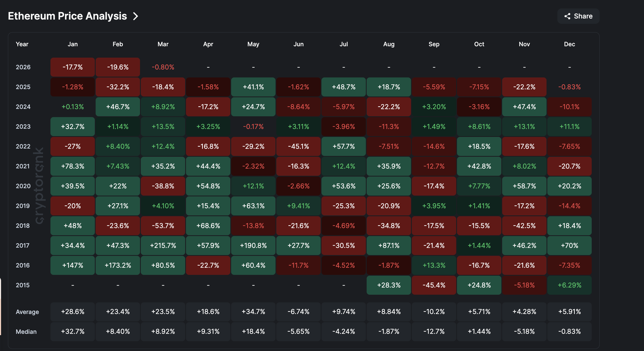Click the -53.7% cell for March 2018

[x=163, y=226]
